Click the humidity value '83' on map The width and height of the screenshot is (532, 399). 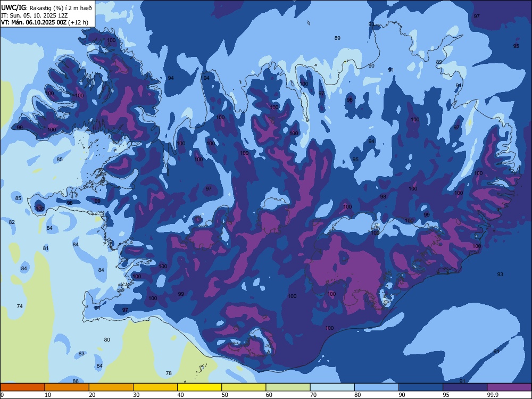(81, 354)
